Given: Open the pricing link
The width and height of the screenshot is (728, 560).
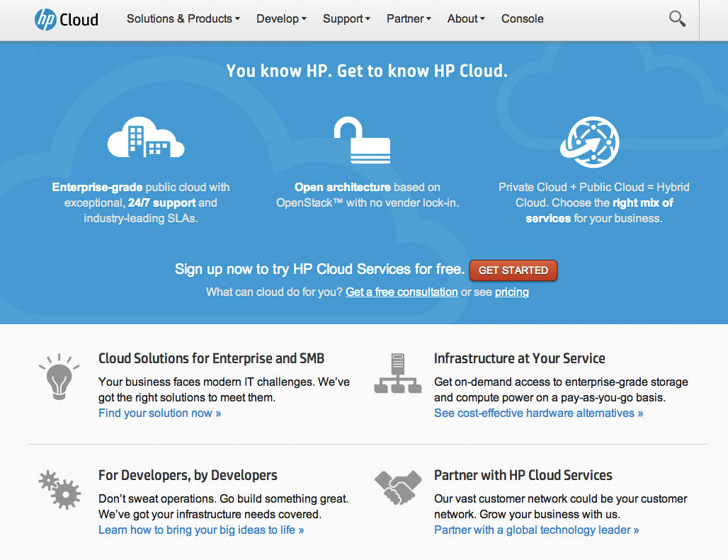Looking at the screenshot, I should click(x=511, y=292).
